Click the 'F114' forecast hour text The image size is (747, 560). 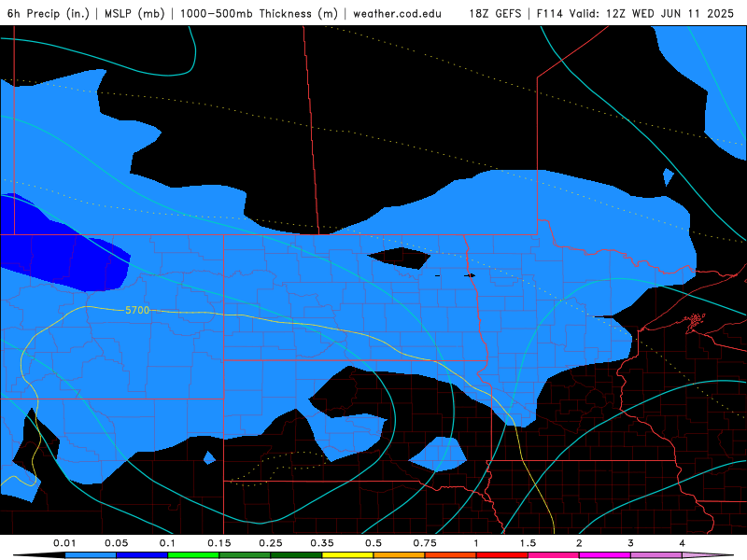(551, 13)
